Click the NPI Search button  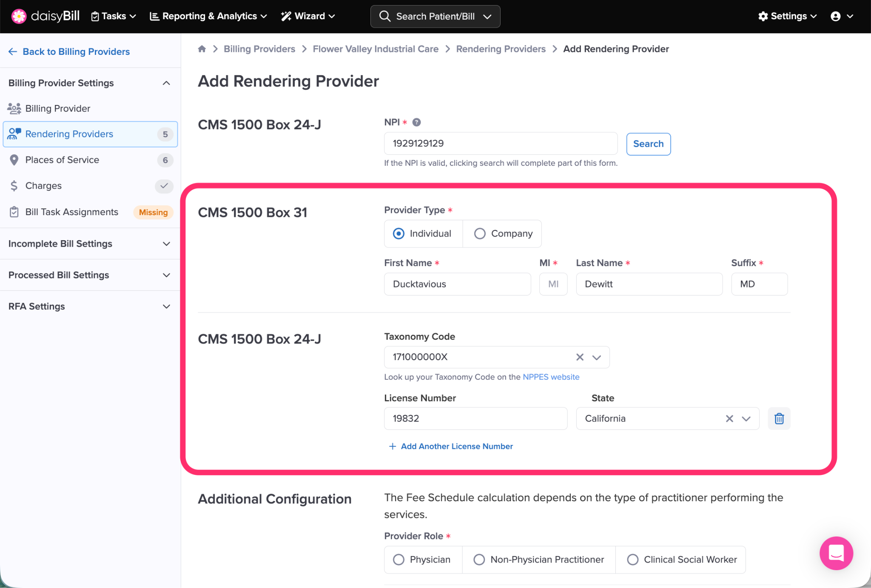(x=648, y=144)
